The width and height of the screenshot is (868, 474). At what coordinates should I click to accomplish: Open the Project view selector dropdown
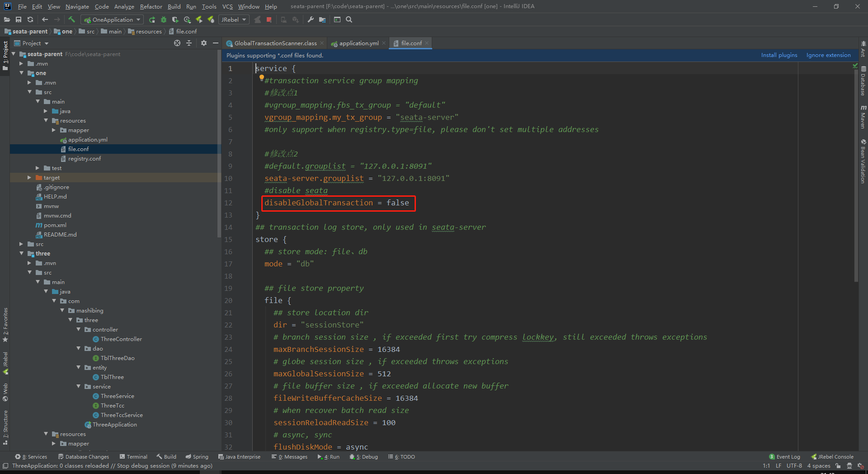point(32,43)
